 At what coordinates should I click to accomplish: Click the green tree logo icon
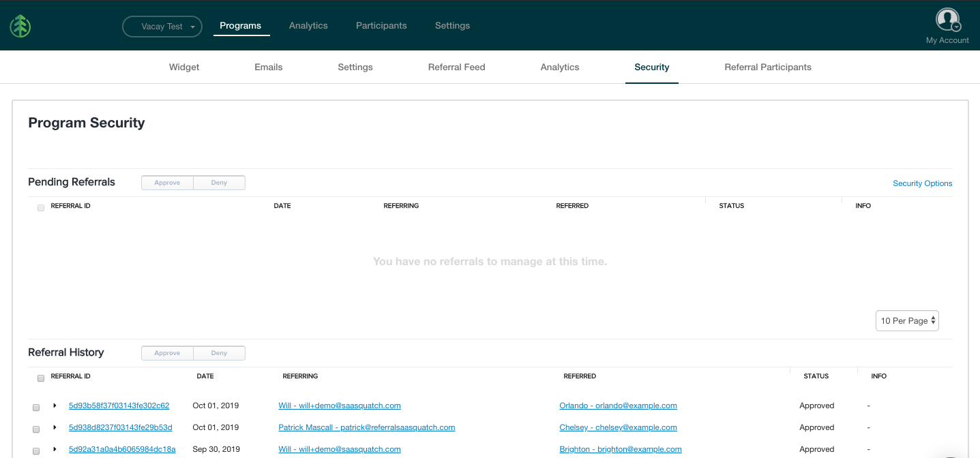(x=20, y=26)
